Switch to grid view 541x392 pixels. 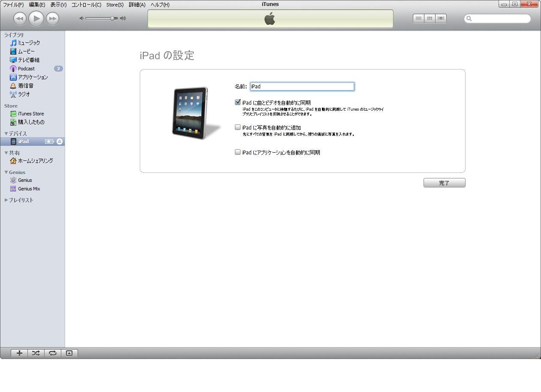430,18
